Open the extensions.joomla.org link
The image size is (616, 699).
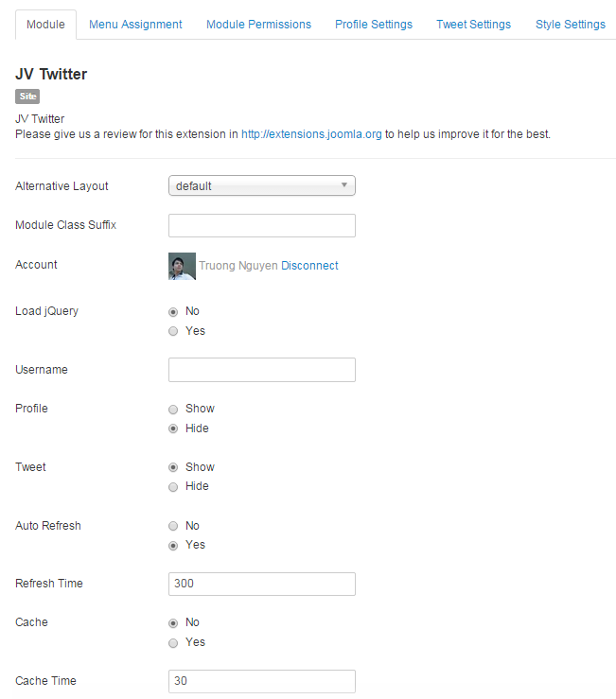point(311,134)
